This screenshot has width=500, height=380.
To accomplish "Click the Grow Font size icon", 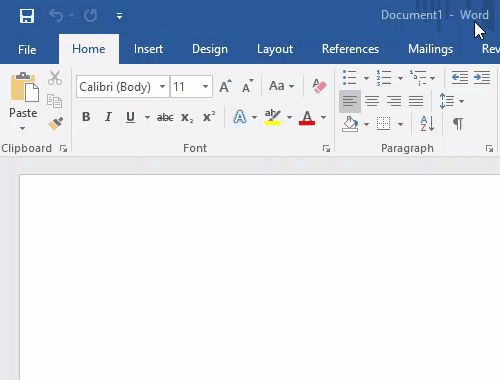I will pyautogui.click(x=225, y=86).
